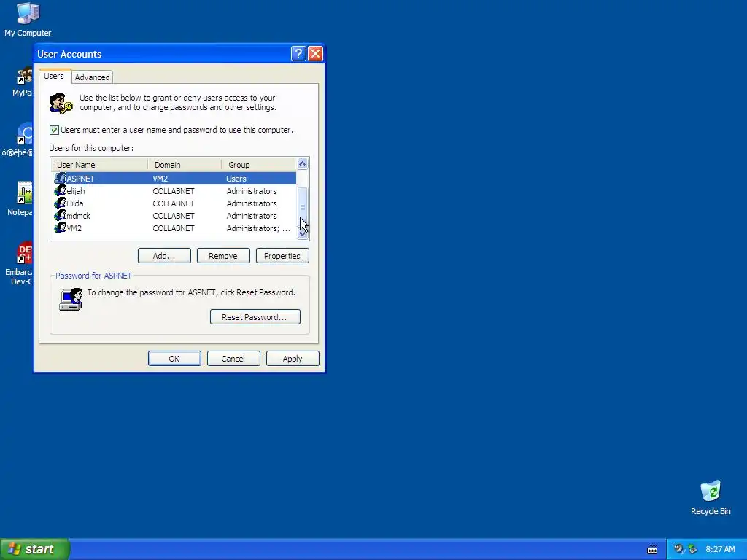Click the mdmck user account icon
The image size is (747, 560).
tap(60, 215)
